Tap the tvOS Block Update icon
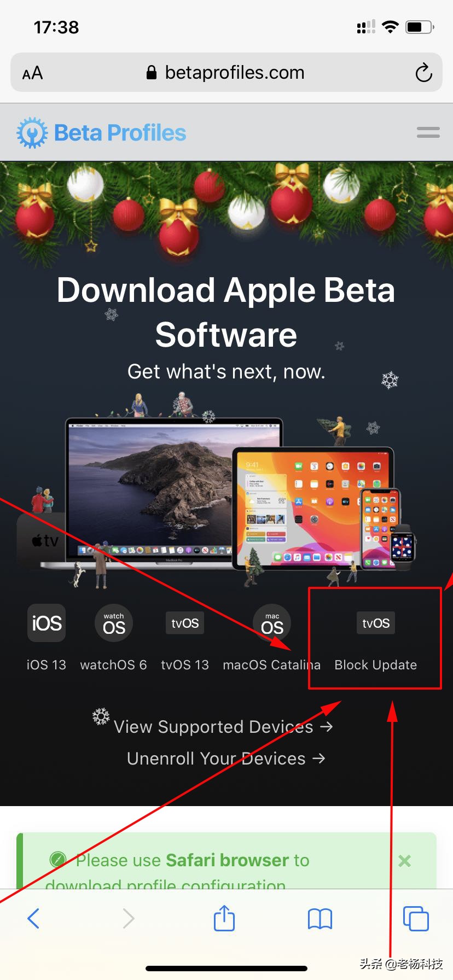This screenshot has width=453, height=980. (376, 623)
